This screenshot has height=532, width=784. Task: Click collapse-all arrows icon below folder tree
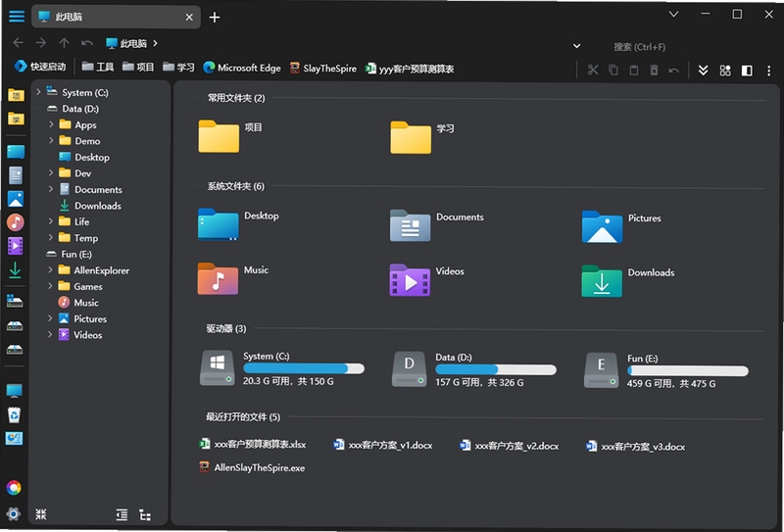(x=41, y=514)
